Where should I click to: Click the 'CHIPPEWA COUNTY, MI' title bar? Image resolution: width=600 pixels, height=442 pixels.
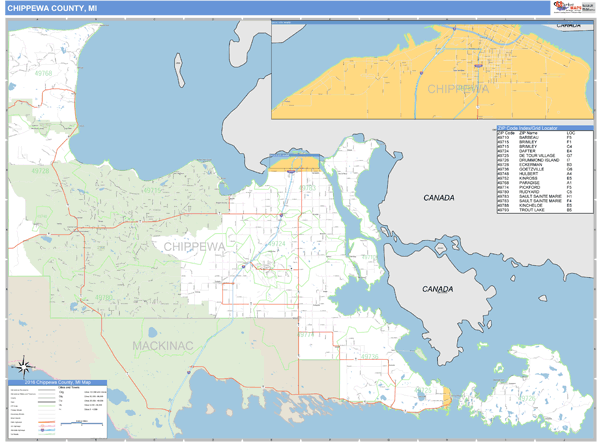pyautogui.click(x=277, y=8)
